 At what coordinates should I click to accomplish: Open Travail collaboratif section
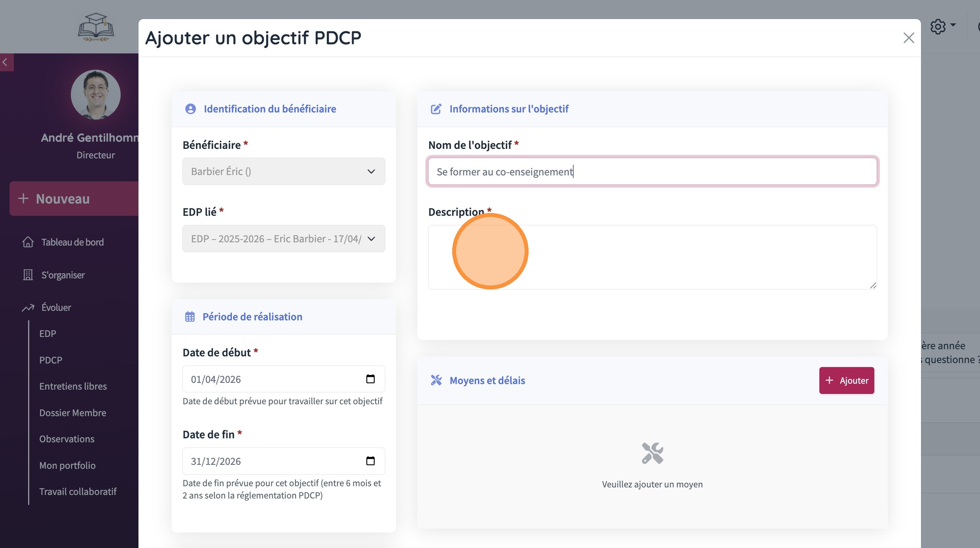tap(78, 491)
